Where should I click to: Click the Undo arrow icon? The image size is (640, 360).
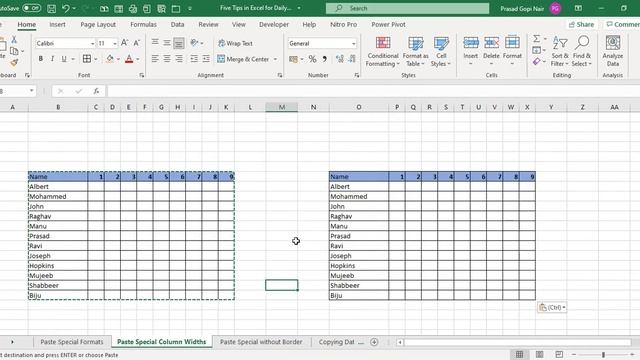coord(66,8)
